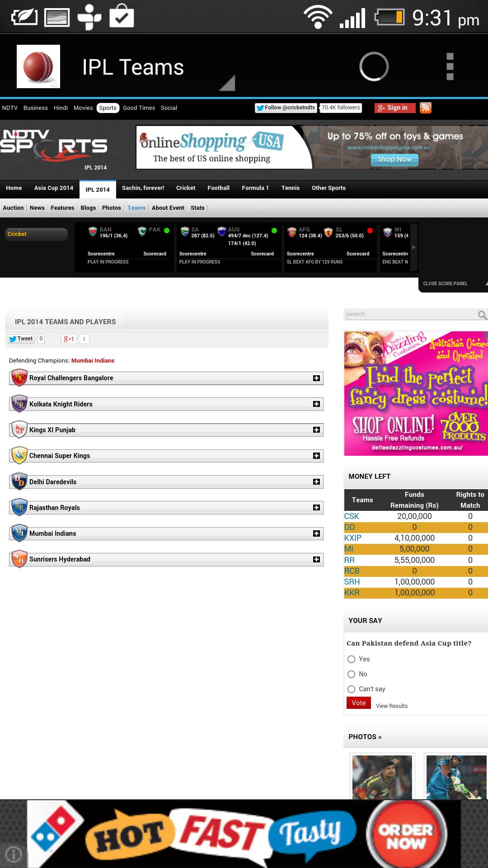
Task: Click the red Vote button
Action: pyautogui.click(x=359, y=703)
